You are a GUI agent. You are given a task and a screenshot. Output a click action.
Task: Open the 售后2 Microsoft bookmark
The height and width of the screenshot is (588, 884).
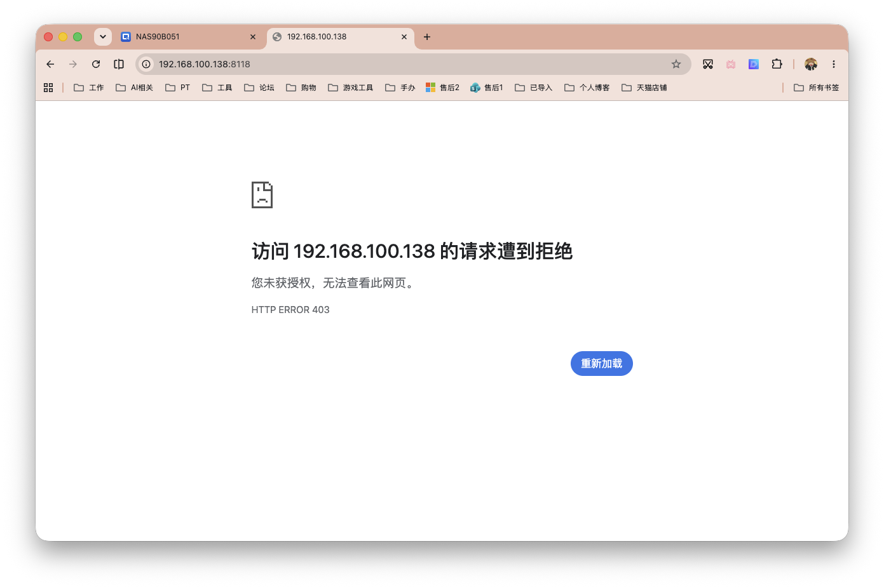443,88
